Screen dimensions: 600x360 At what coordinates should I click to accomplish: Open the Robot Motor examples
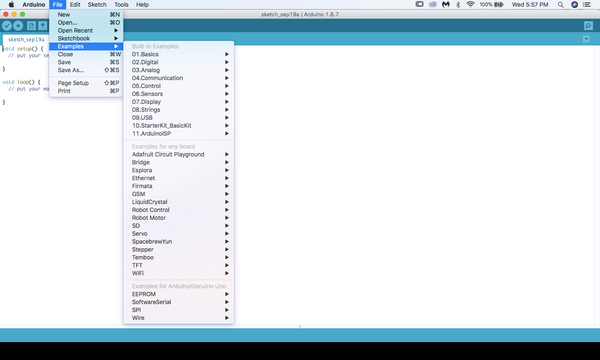click(179, 218)
